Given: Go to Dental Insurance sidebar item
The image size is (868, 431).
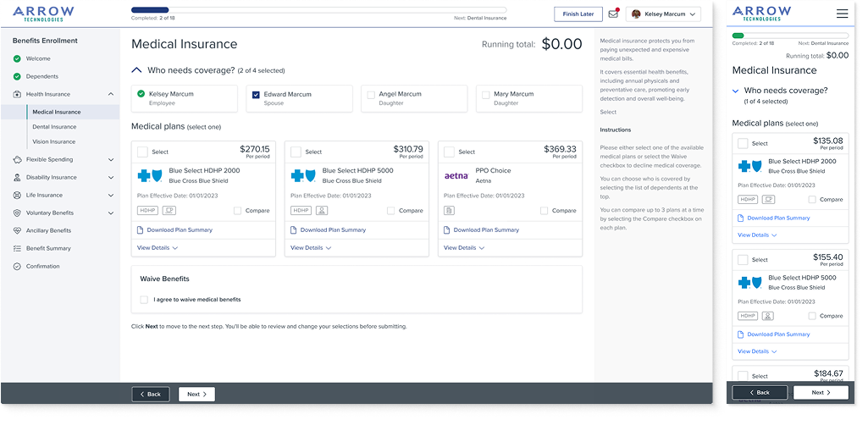Looking at the screenshot, I should tap(54, 127).
